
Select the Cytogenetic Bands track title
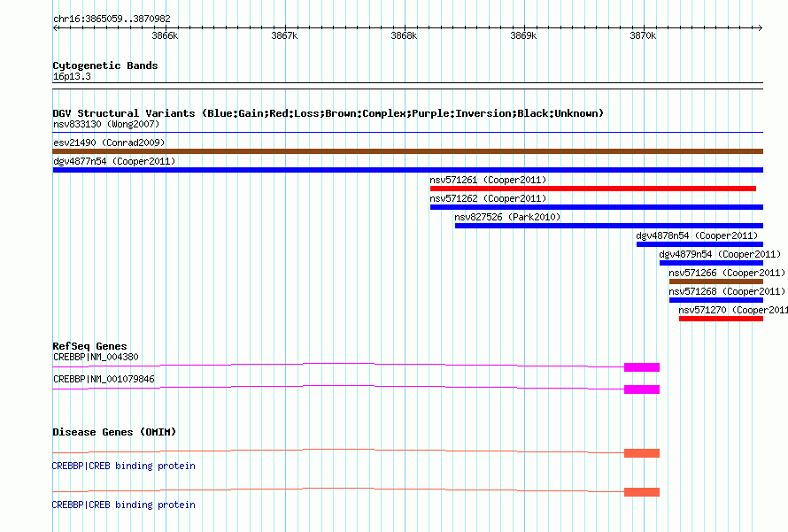[105, 66]
